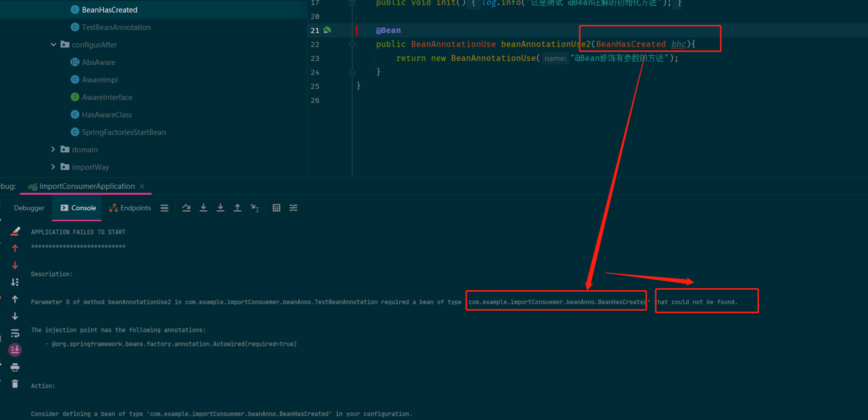868x420 pixels.
Task: Click the 'Description:' console line
Action: 51,274
